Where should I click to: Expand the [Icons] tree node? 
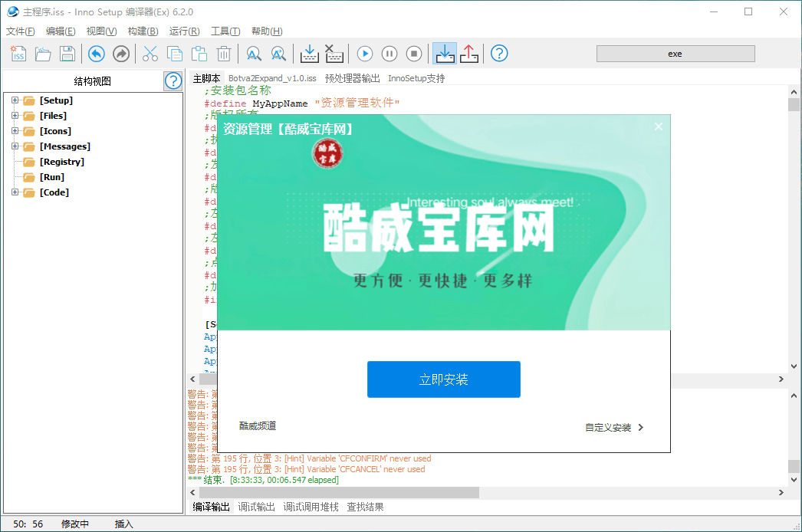15,131
